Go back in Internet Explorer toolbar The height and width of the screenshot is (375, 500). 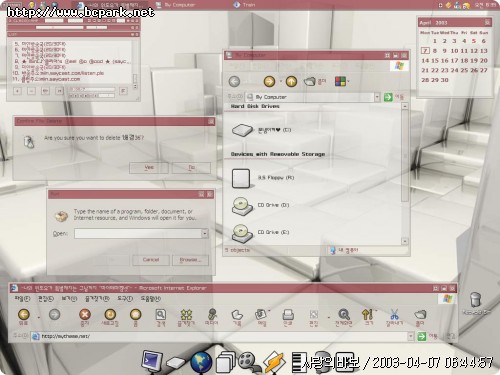tap(24, 314)
